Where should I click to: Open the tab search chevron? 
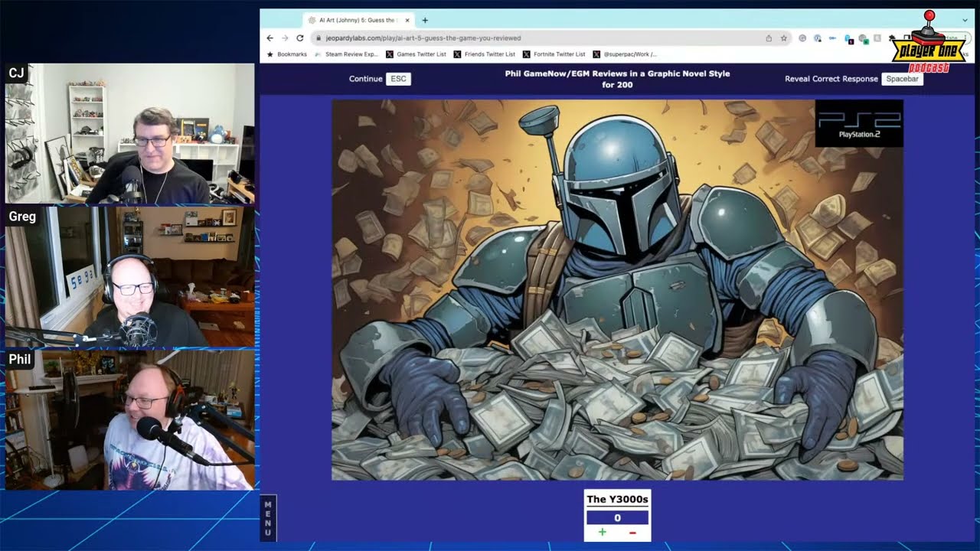coord(965,21)
